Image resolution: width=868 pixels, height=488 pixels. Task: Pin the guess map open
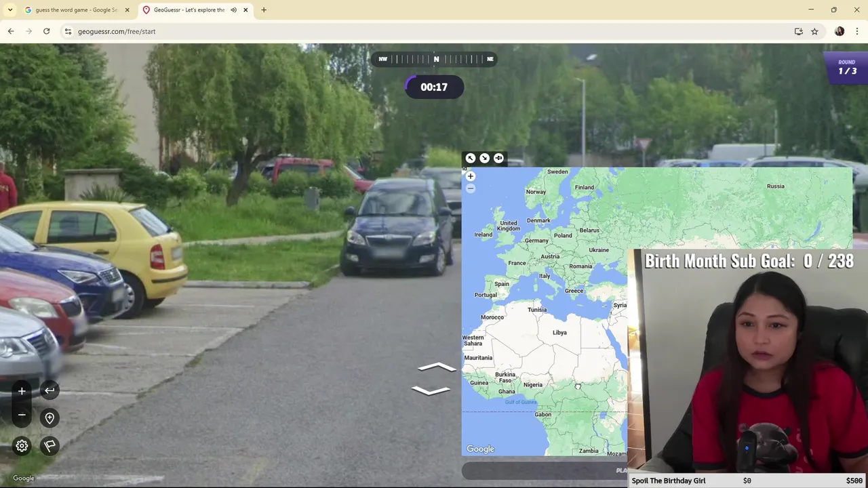pos(498,158)
